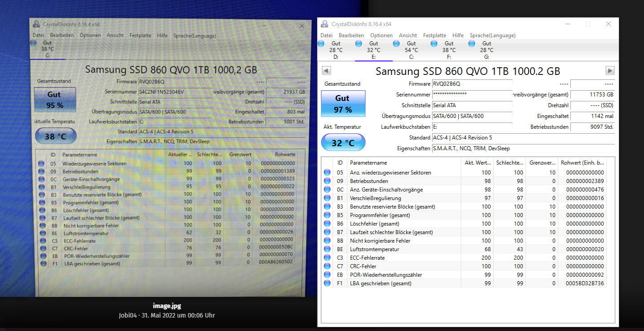Go to previous disk with left arrow

tap(327, 70)
